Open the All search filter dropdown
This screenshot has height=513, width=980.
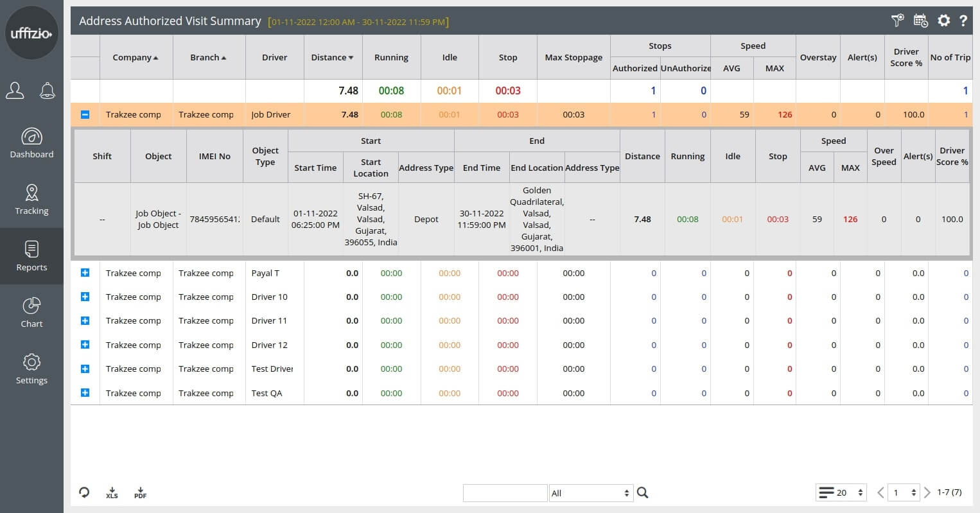tap(590, 493)
